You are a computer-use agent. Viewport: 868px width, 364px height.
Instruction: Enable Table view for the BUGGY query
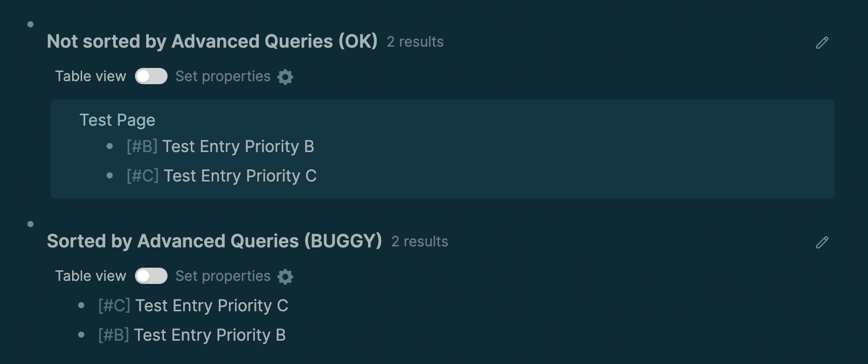151,276
